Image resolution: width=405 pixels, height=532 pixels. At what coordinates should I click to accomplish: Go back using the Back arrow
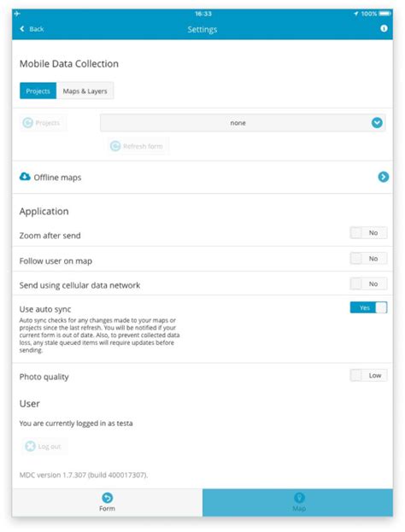pos(22,29)
